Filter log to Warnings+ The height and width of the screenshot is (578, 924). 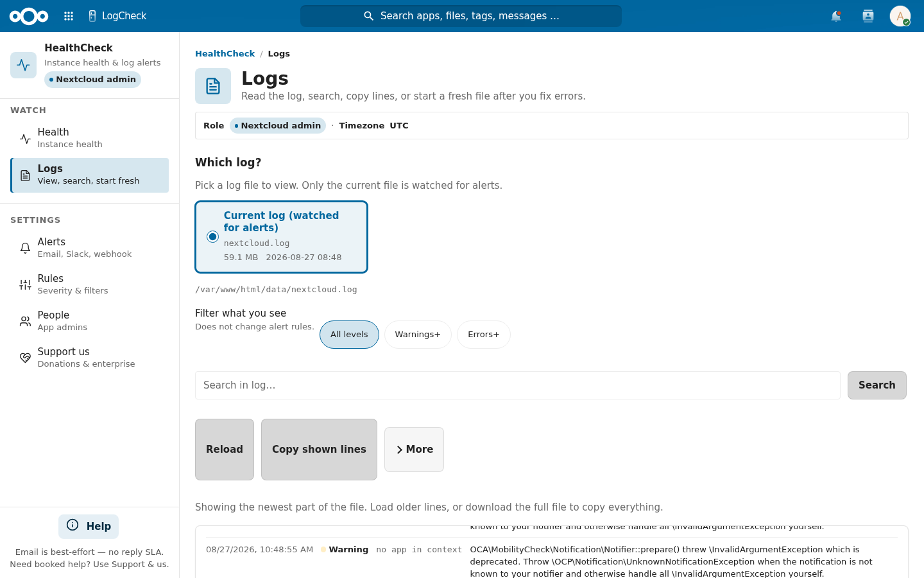pyautogui.click(x=418, y=335)
